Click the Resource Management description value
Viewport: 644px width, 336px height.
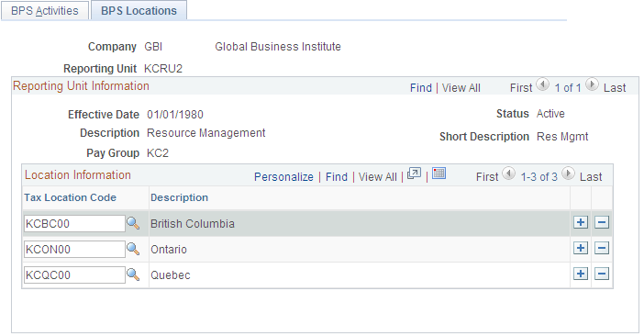(205, 133)
